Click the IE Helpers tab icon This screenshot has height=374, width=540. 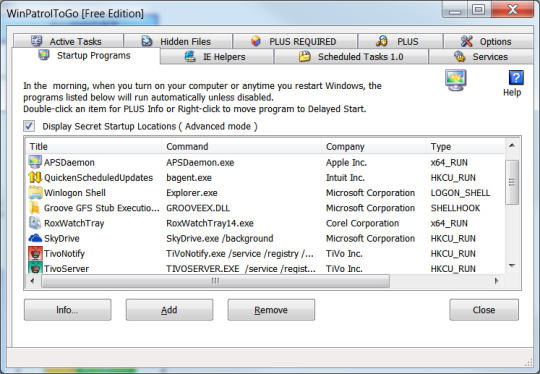coord(190,56)
